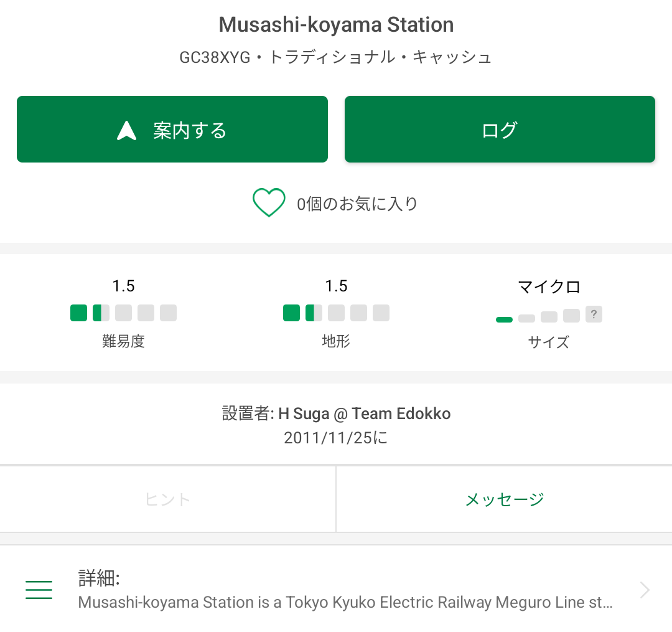672x632 pixels.
Task: Tap the Musashi-koyama Station title
Action: click(336, 25)
